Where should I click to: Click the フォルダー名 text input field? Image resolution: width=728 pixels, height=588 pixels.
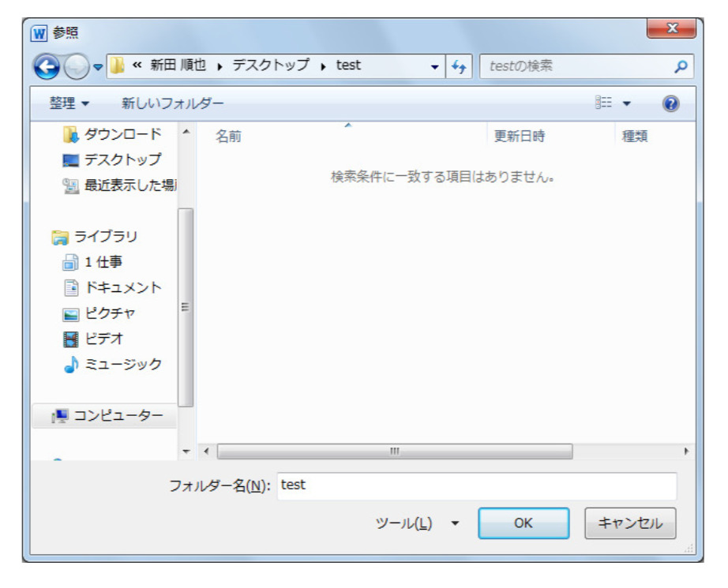coord(477,485)
